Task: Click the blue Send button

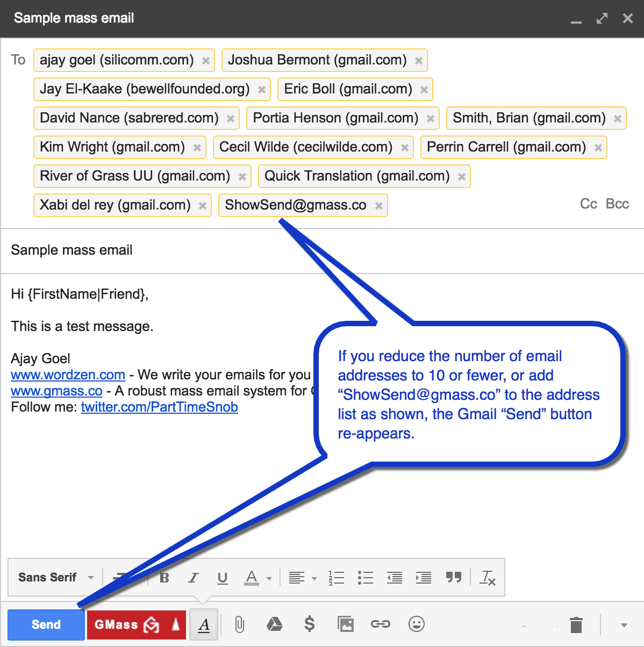Action: (46, 624)
